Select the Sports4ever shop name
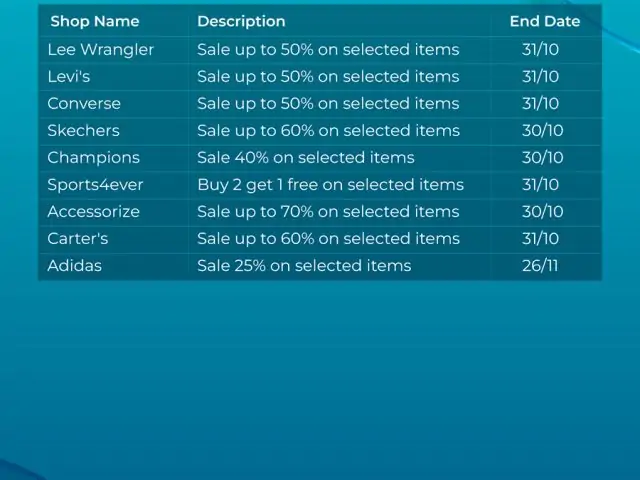This screenshot has width=640, height=480. [x=95, y=185]
